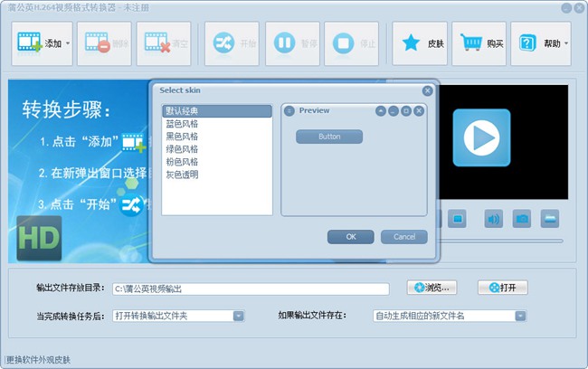
Task: Expand the 帮助 dropdown arrow
Action: 566,43
